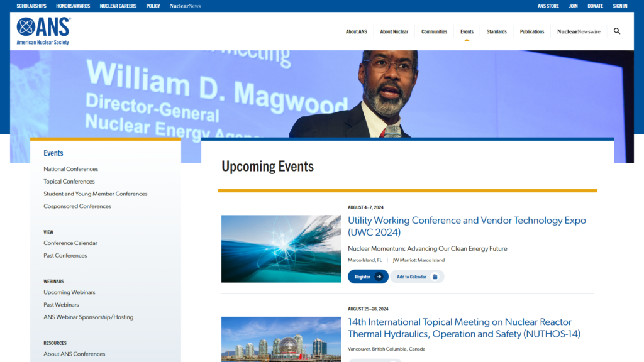
Task: Go to Nuclear Careers
Action: (118, 6)
